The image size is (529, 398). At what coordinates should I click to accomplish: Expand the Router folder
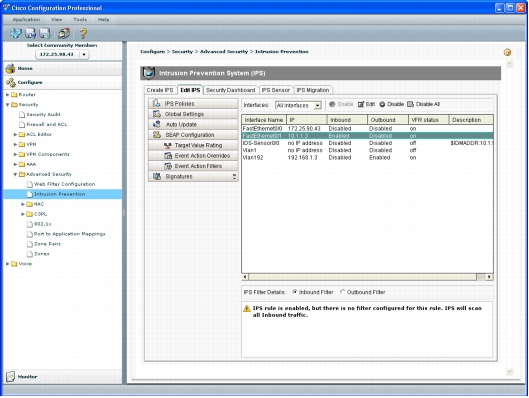7,95
